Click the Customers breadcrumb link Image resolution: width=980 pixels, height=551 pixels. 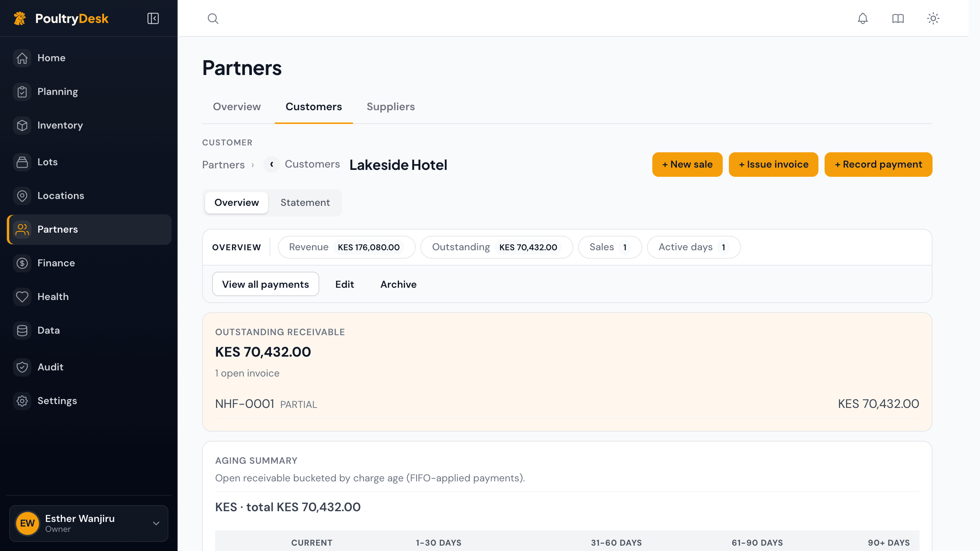click(x=312, y=164)
